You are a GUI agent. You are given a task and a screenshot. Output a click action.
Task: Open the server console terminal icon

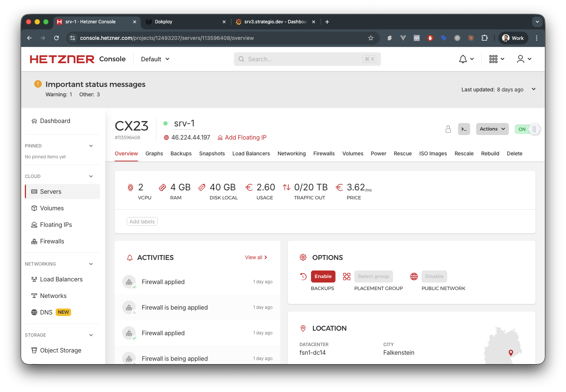464,129
